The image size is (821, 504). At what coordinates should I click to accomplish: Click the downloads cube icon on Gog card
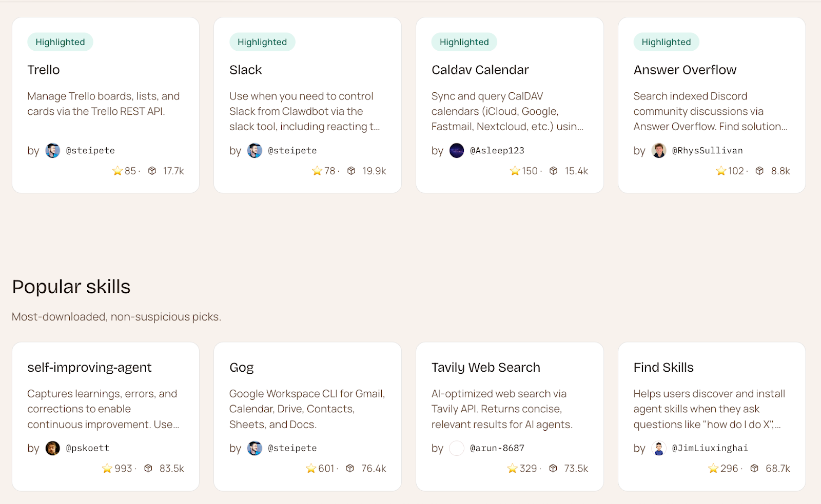350,468
